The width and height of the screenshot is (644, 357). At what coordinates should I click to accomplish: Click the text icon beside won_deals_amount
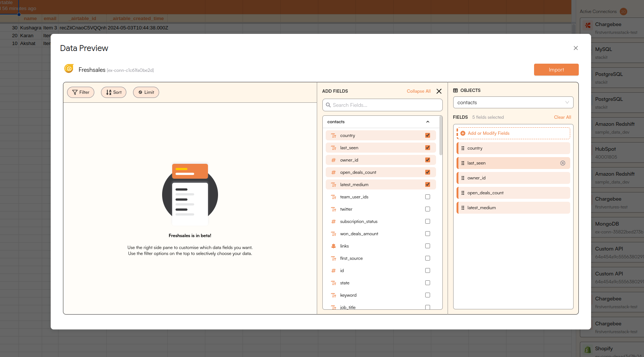pos(334,234)
